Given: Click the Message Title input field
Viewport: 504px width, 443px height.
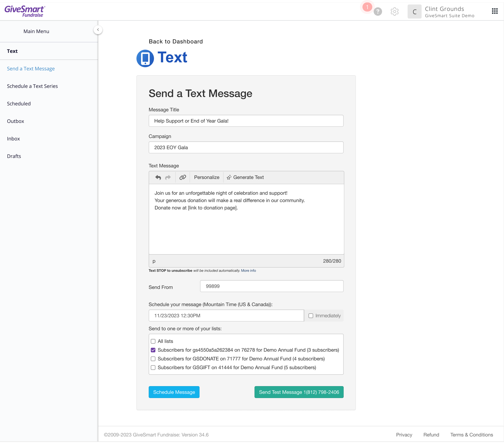Looking at the screenshot, I should click(x=246, y=121).
